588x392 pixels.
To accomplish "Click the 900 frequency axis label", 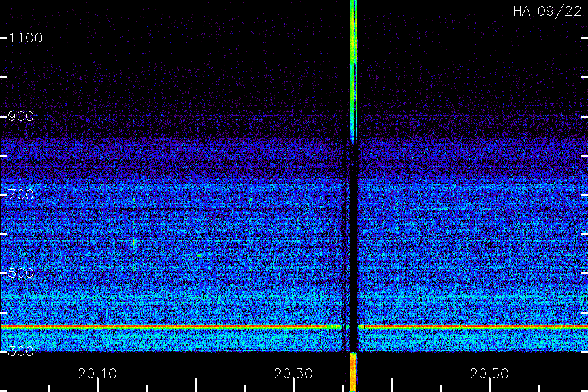I will [21, 116].
